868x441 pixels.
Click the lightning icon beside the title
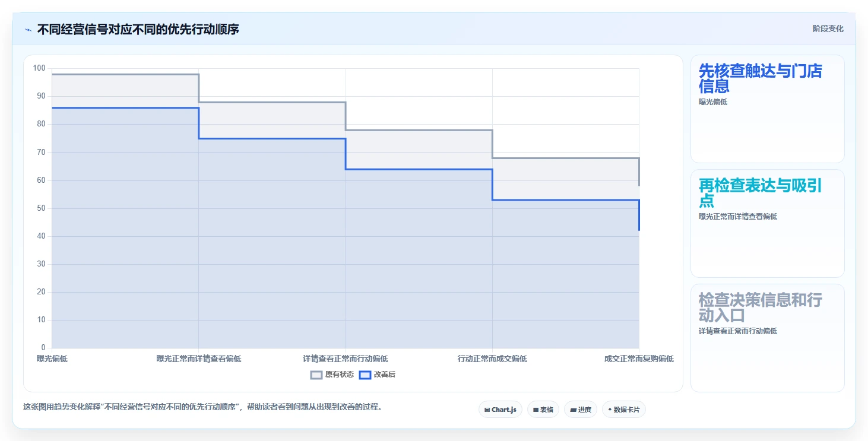(x=28, y=29)
